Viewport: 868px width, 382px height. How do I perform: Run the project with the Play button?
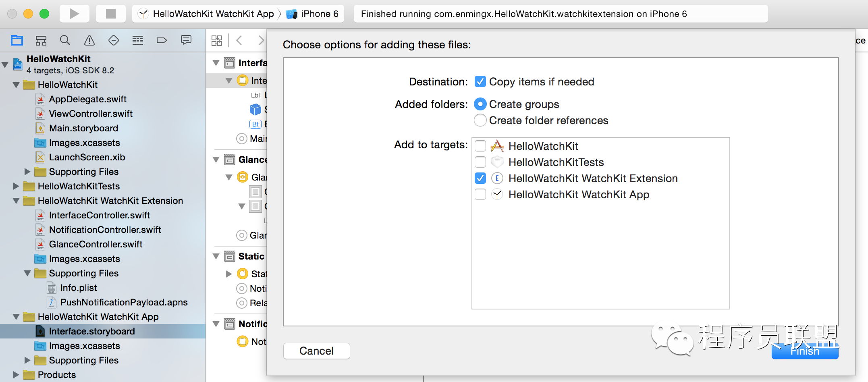click(x=74, y=14)
